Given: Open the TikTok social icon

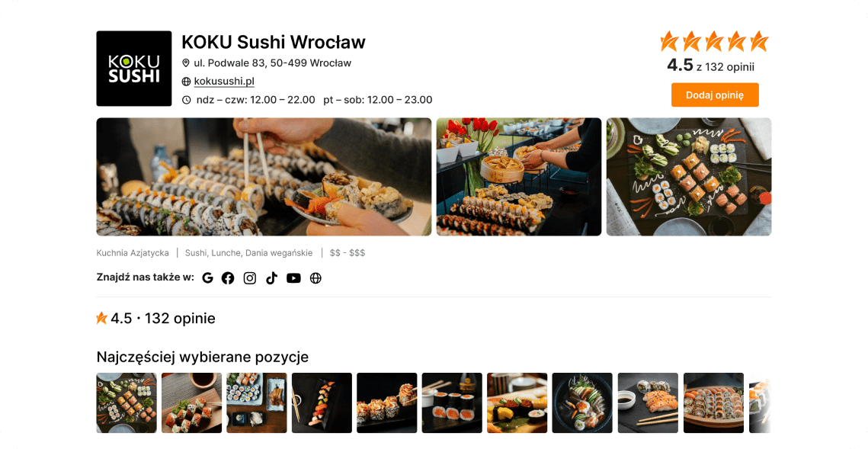Looking at the screenshot, I should pyautogui.click(x=271, y=278).
